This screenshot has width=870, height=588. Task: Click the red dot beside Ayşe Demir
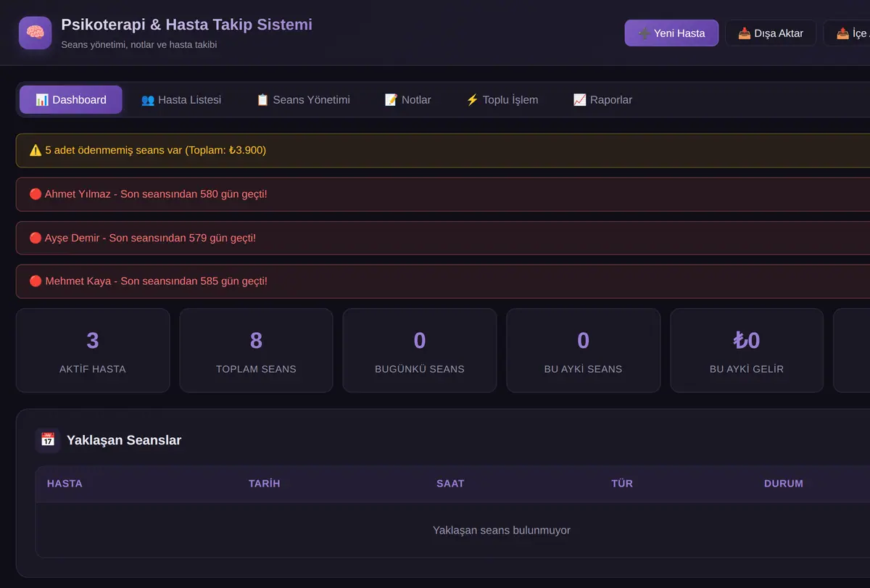pyautogui.click(x=36, y=238)
